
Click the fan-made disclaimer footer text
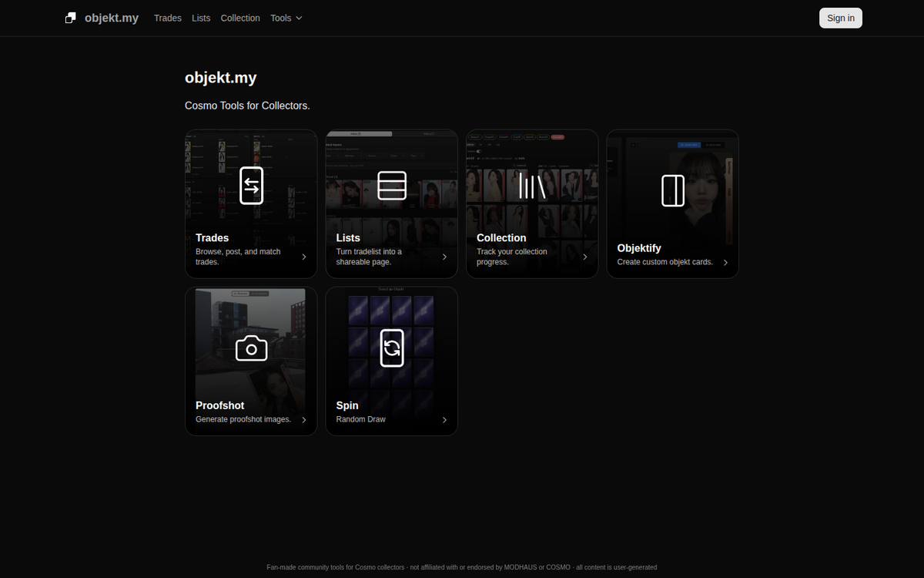point(462,567)
